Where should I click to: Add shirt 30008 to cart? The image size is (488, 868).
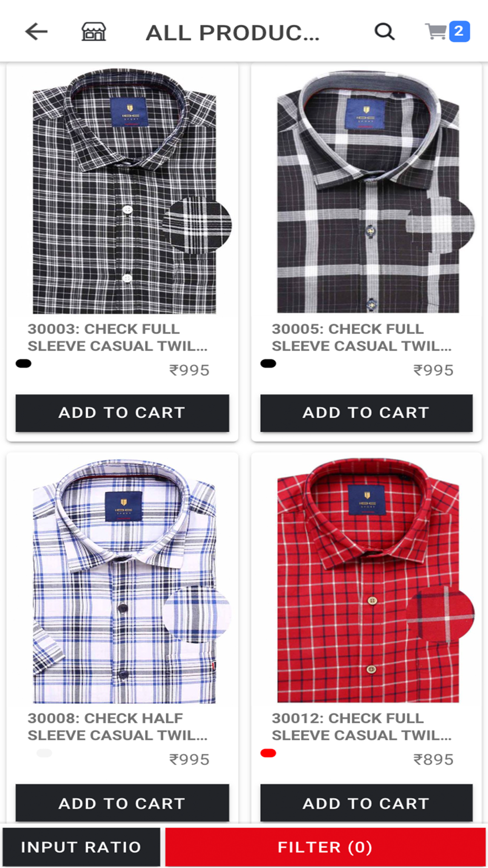(122, 803)
